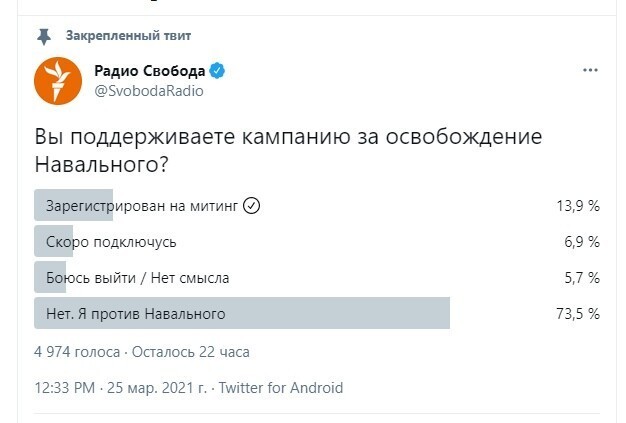Click the 73,5 % result percentage
This screenshot has height=423, width=626.
[578, 314]
